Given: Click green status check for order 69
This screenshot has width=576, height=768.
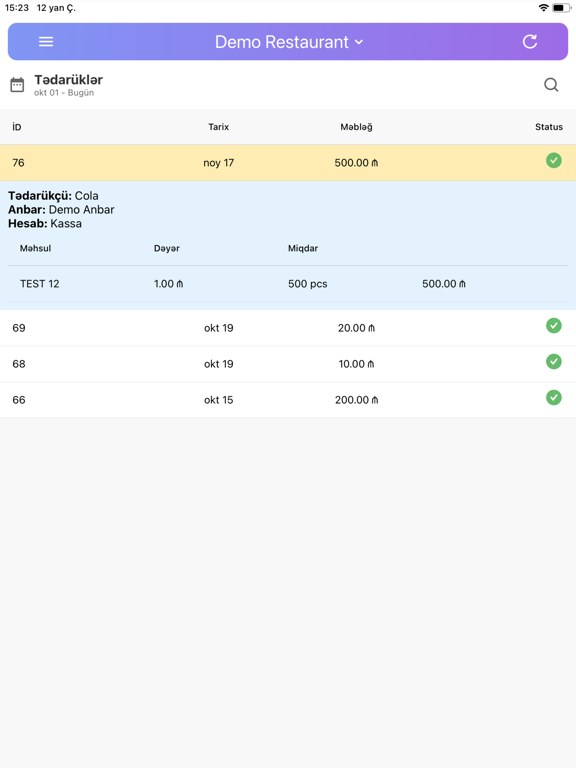Looking at the screenshot, I should [x=553, y=325].
